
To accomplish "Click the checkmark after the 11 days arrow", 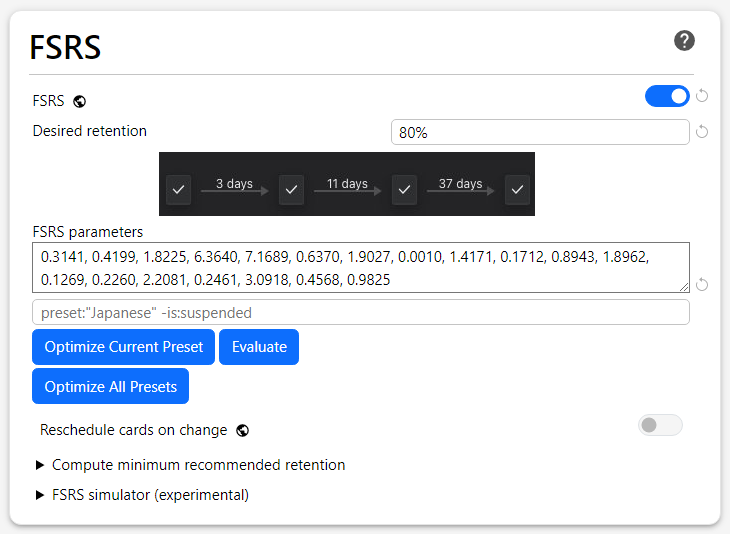I will coord(404,189).
